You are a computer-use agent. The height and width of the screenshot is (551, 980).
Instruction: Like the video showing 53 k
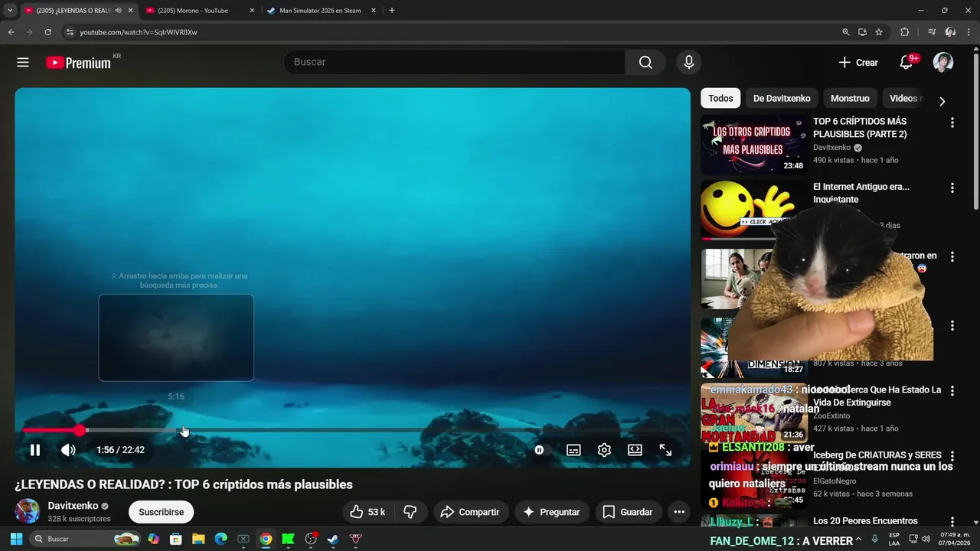pos(367,512)
